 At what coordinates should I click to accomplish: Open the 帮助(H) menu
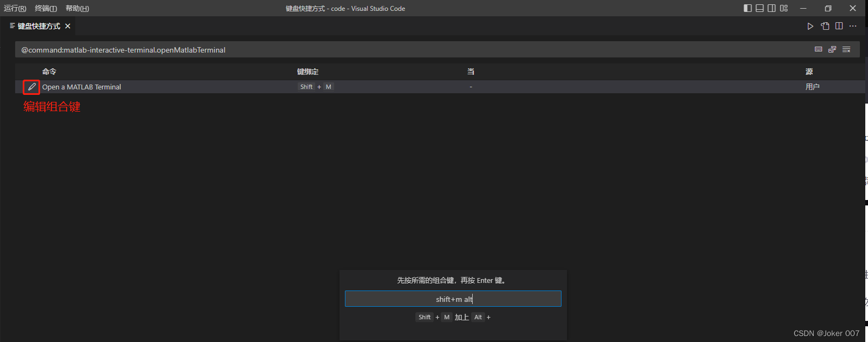pos(77,8)
